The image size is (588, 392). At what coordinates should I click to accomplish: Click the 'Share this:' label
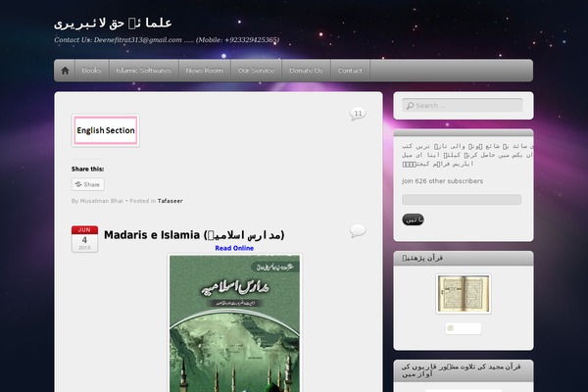point(88,170)
